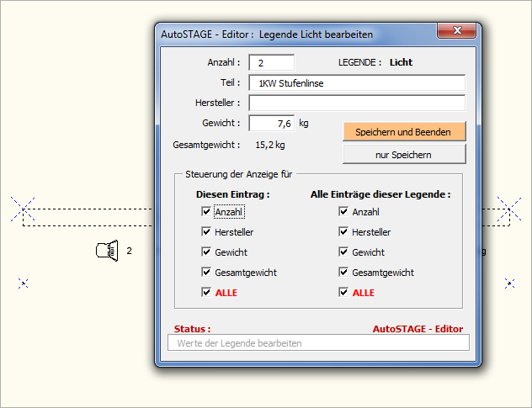532x408 pixels.
Task: Click the empty Hersteller text field
Action: pyautogui.click(x=356, y=103)
